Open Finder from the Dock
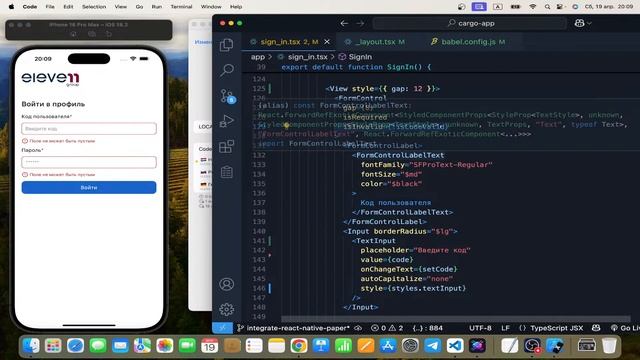640x360 pixels. (31, 346)
